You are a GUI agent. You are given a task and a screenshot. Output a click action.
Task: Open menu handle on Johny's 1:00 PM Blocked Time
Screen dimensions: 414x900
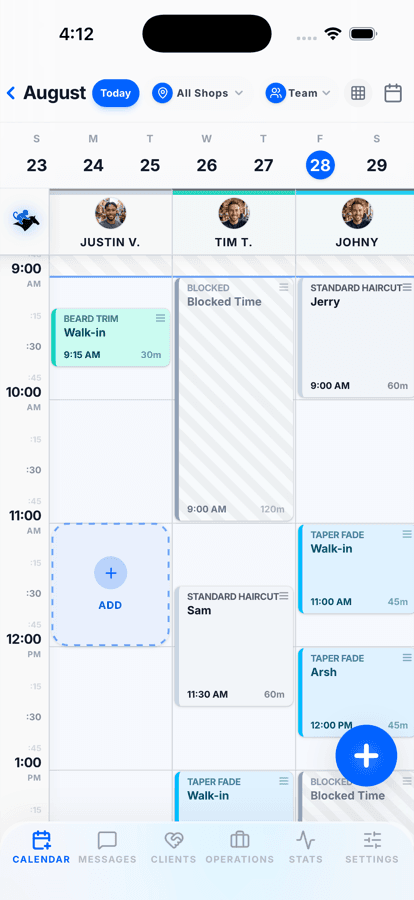[x=407, y=781]
